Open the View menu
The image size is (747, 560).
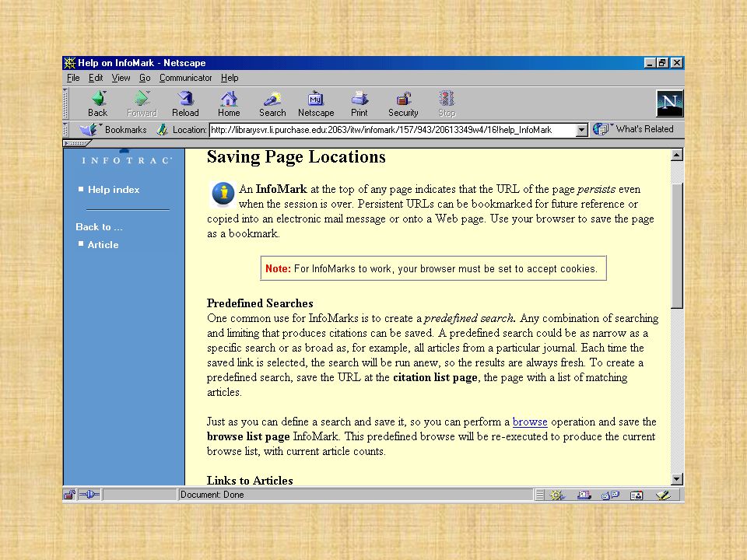tap(121, 78)
